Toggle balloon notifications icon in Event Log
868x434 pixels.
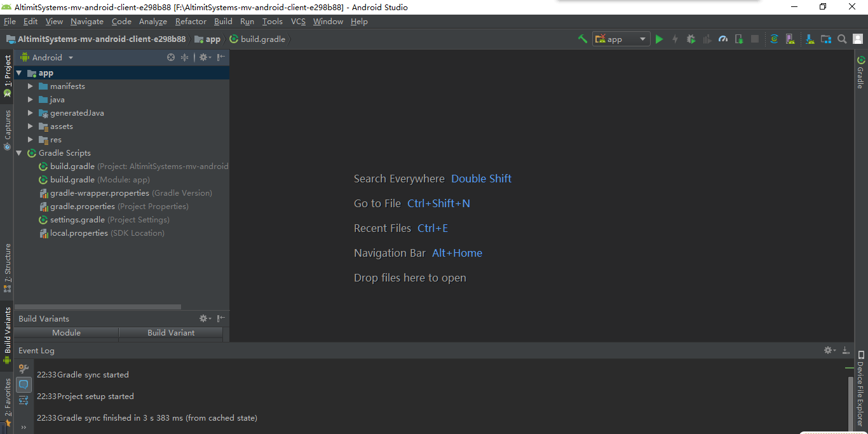24,384
